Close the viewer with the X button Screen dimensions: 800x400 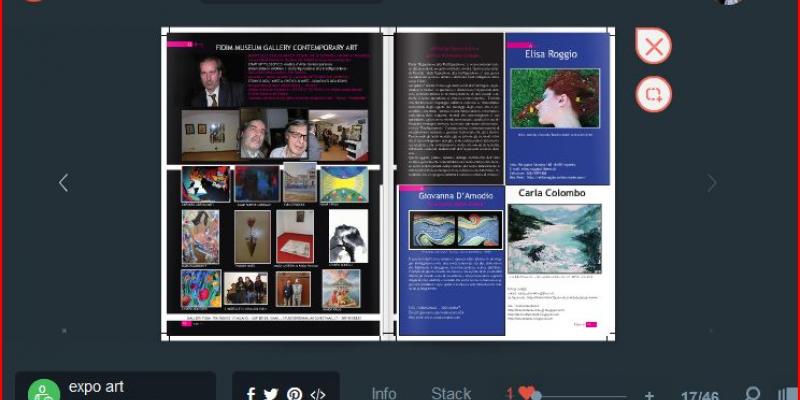pos(654,47)
